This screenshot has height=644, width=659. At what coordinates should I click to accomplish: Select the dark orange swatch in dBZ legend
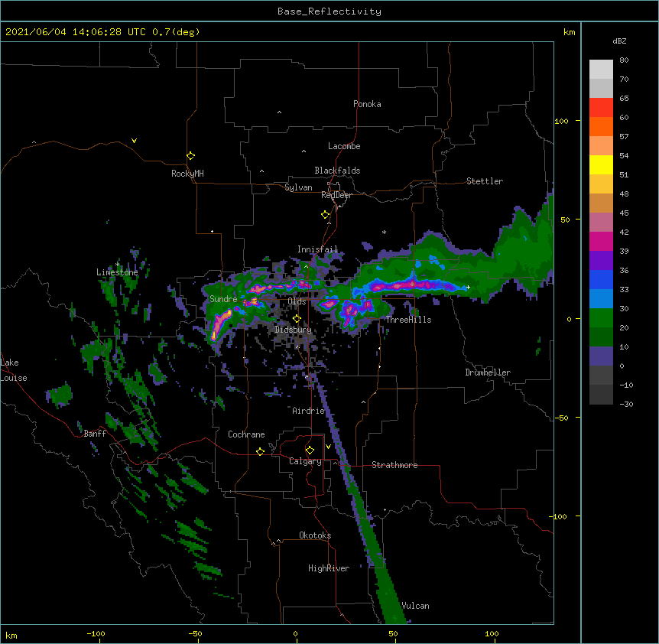click(x=601, y=126)
